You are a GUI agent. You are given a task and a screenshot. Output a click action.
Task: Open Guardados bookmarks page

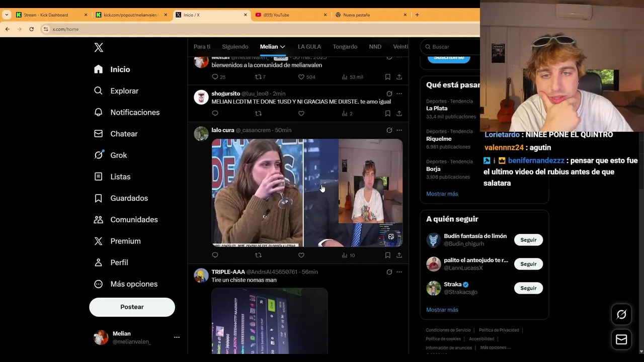coord(121,198)
